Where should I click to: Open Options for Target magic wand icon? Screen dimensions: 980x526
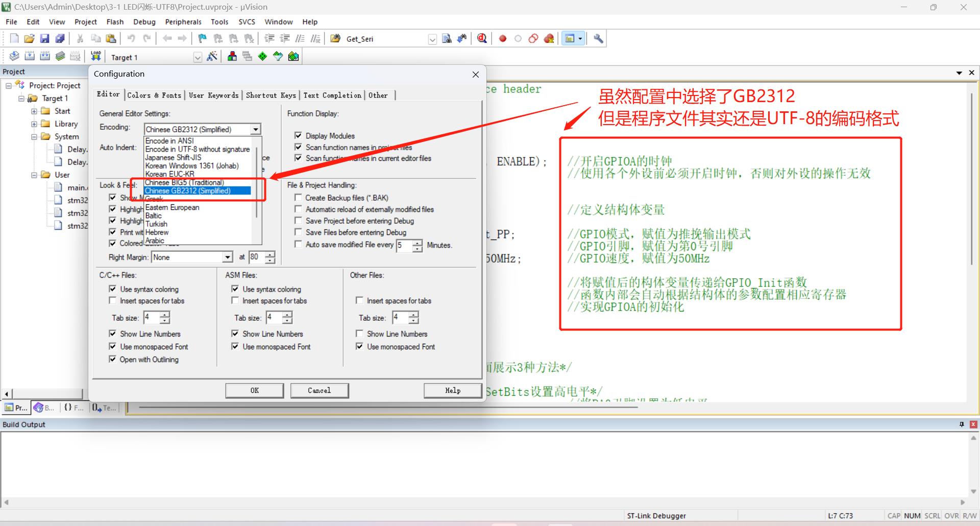click(x=212, y=56)
